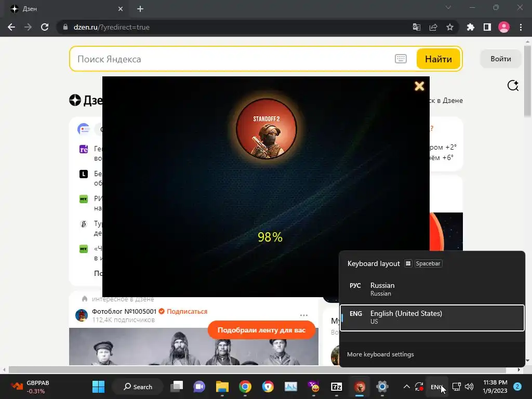
Task: Click the Standoff 2 app icon on taskbar
Action: (x=360, y=387)
